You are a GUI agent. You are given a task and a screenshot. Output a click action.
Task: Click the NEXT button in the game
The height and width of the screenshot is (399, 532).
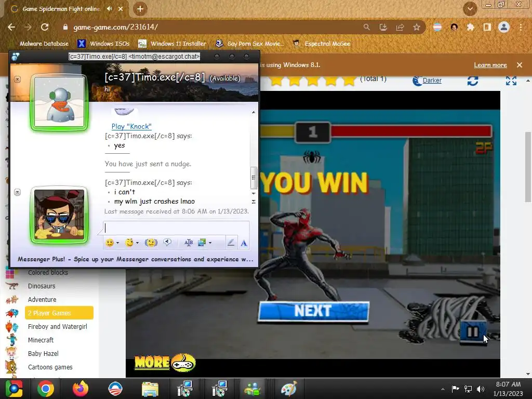click(313, 311)
